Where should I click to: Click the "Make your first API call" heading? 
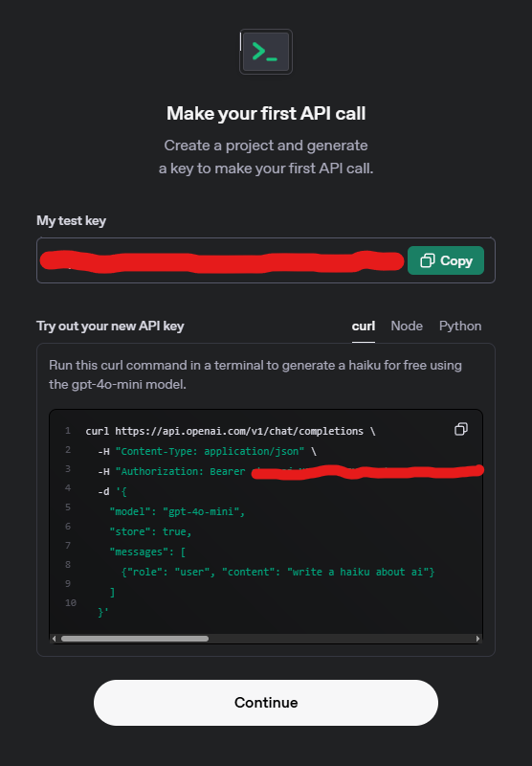pos(266,113)
